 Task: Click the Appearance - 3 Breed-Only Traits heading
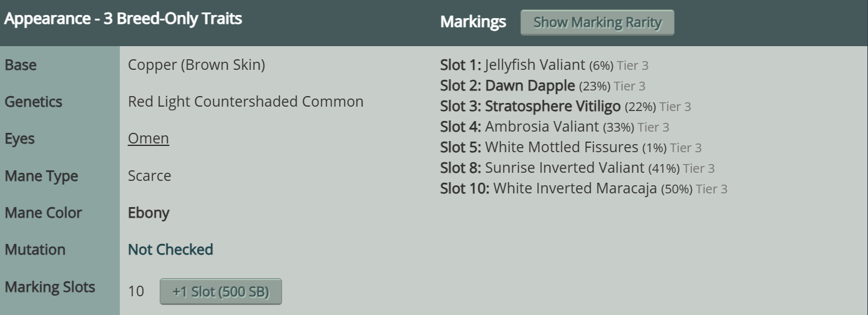point(123,19)
